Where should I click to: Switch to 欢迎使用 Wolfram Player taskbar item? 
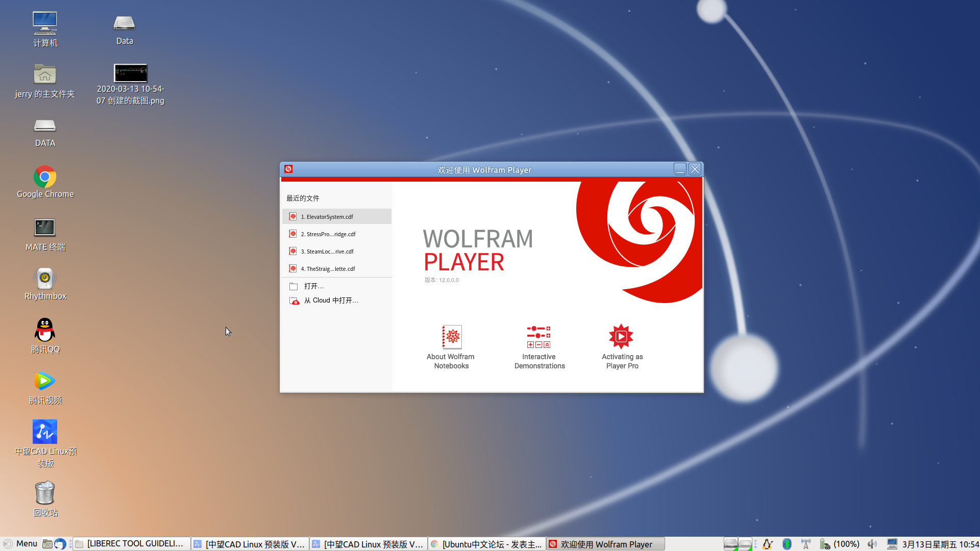point(605,544)
